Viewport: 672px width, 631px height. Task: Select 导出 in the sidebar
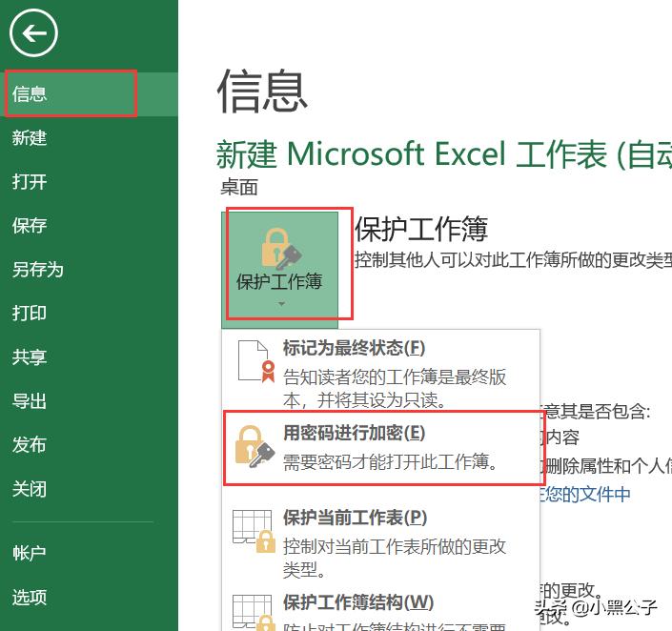(x=89, y=401)
